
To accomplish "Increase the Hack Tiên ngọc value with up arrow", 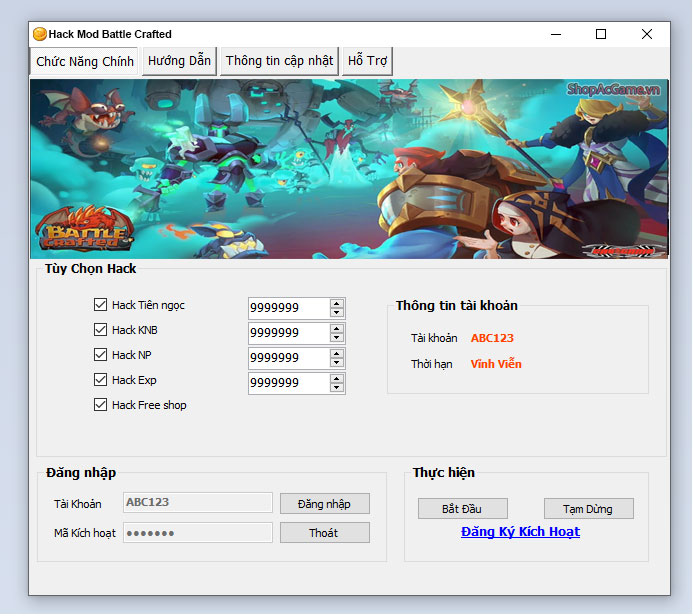I will click(337, 304).
